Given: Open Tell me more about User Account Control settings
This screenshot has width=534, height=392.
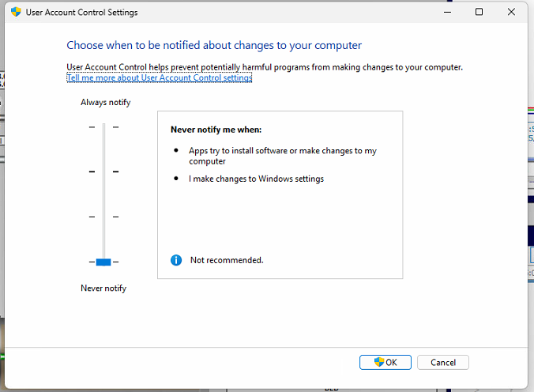Looking at the screenshot, I should pyautogui.click(x=160, y=77).
